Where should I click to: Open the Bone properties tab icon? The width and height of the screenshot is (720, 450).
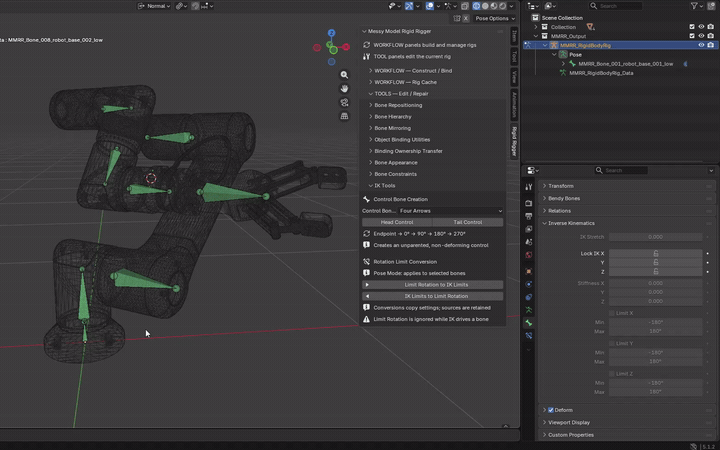pyautogui.click(x=529, y=323)
